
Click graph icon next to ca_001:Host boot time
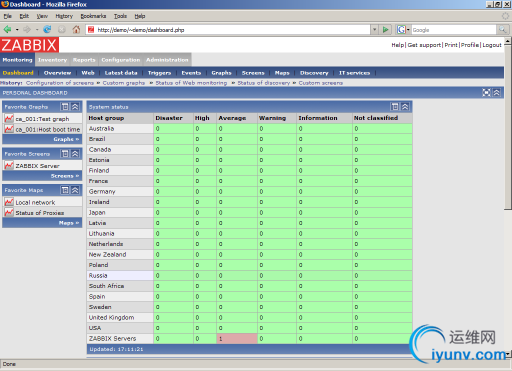pos(9,129)
